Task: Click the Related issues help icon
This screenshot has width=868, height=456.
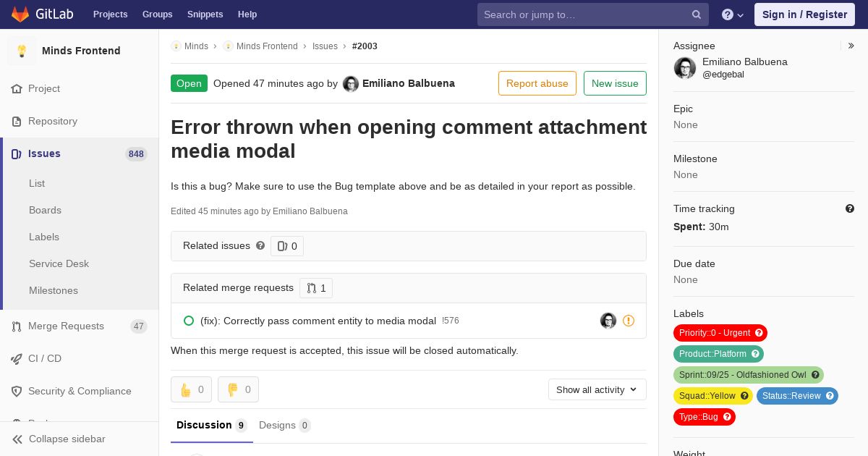Action: click(260, 245)
